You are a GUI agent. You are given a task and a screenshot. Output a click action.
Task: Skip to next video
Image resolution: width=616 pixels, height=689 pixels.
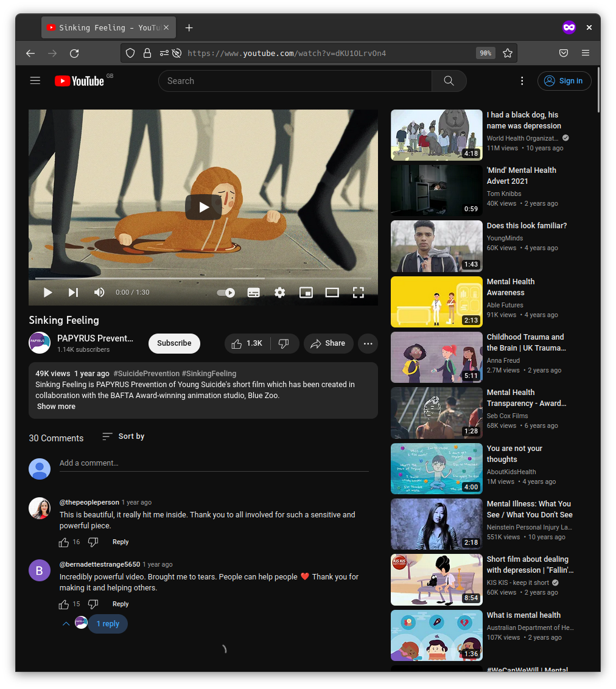[x=74, y=293]
